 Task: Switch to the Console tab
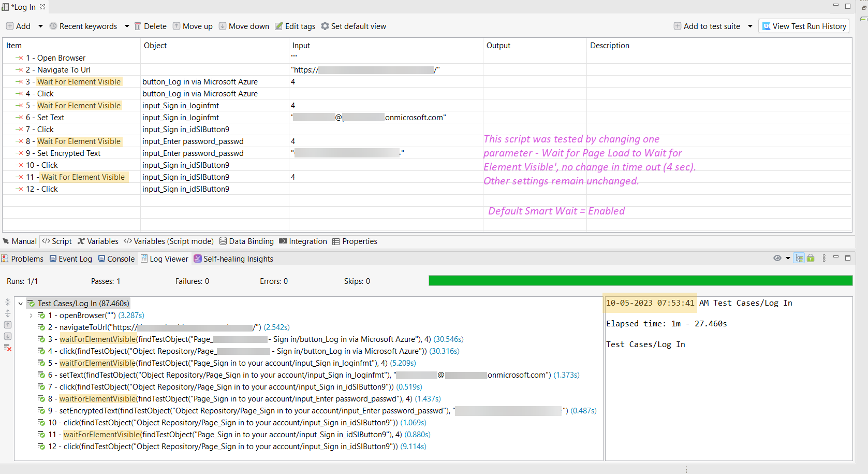tap(116, 259)
